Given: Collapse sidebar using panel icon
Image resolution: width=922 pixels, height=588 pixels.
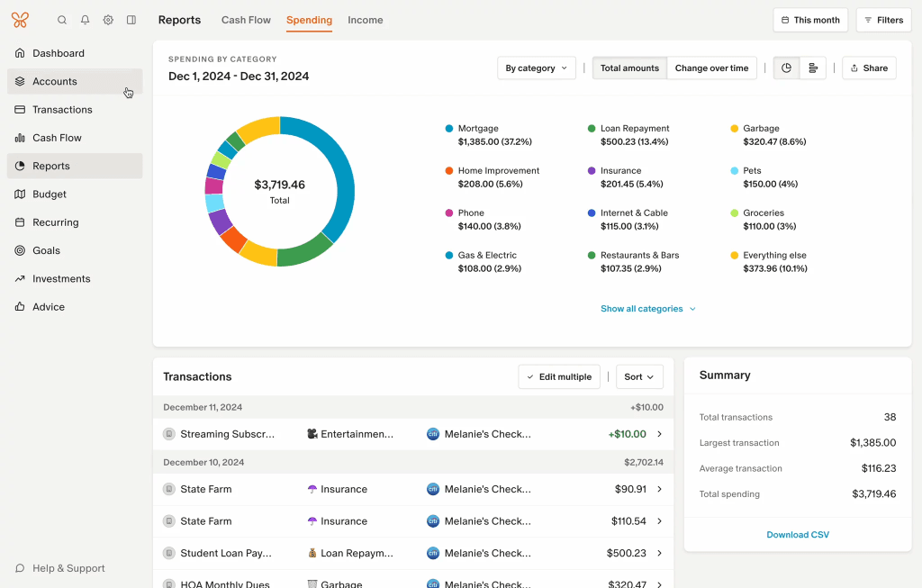Looking at the screenshot, I should (x=131, y=20).
